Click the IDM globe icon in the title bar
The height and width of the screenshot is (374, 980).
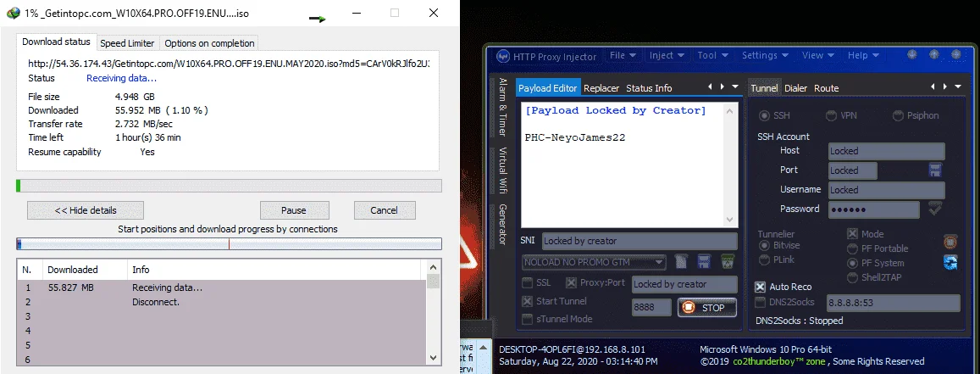pyautogui.click(x=13, y=13)
